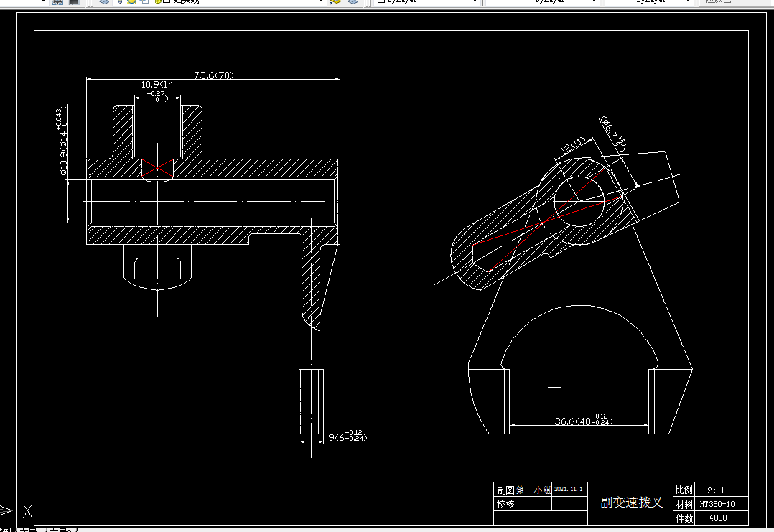Click the 第三小组 cell in the title block
This screenshot has height=532, width=774.
coord(533,490)
